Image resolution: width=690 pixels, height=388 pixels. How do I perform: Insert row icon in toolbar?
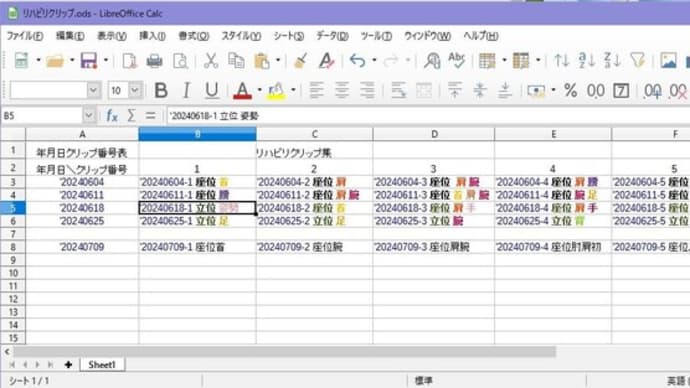[x=487, y=61]
